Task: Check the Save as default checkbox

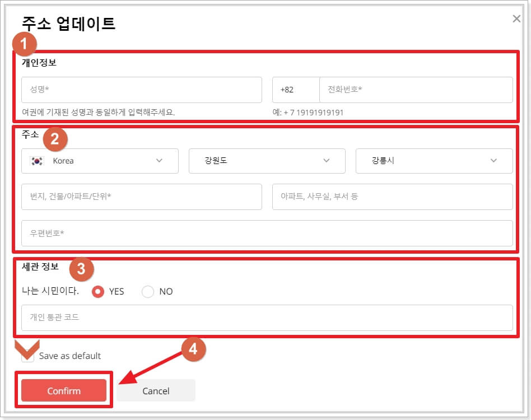Action: [27, 356]
